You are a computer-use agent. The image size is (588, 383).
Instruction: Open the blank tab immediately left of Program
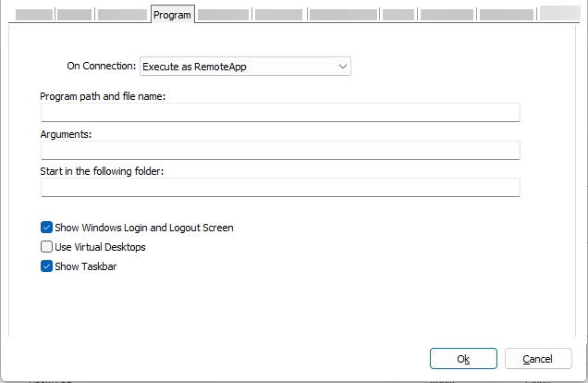coord(122,15)
